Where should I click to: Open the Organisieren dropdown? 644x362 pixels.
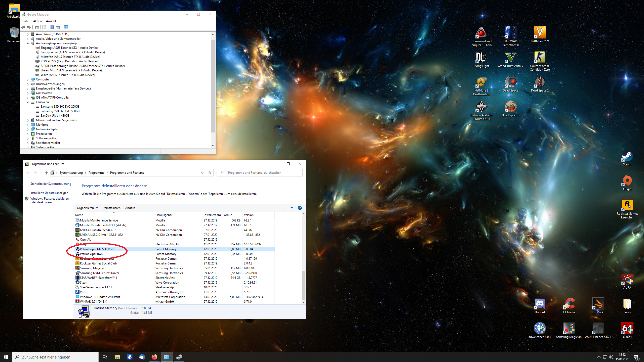(87, 208)
